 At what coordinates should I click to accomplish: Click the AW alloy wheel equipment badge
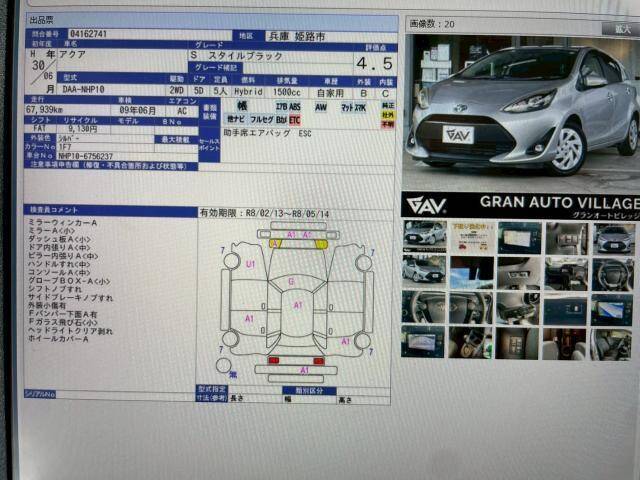[321, 105]
